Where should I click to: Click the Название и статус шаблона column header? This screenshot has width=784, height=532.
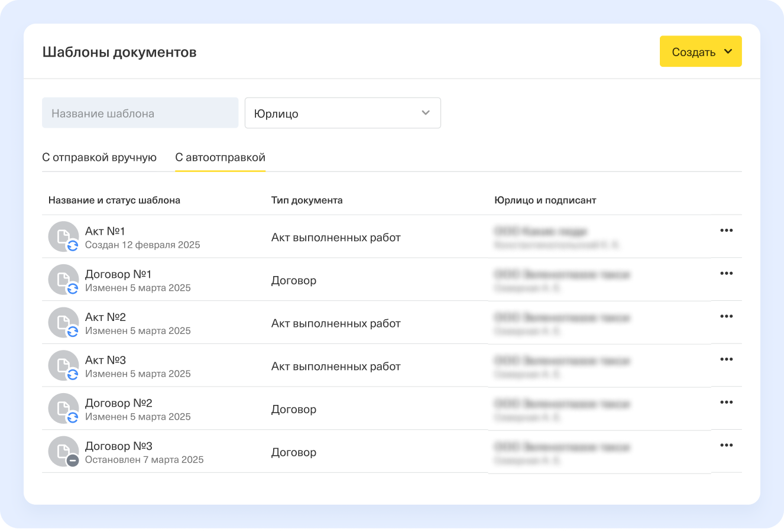coord(114,200)
